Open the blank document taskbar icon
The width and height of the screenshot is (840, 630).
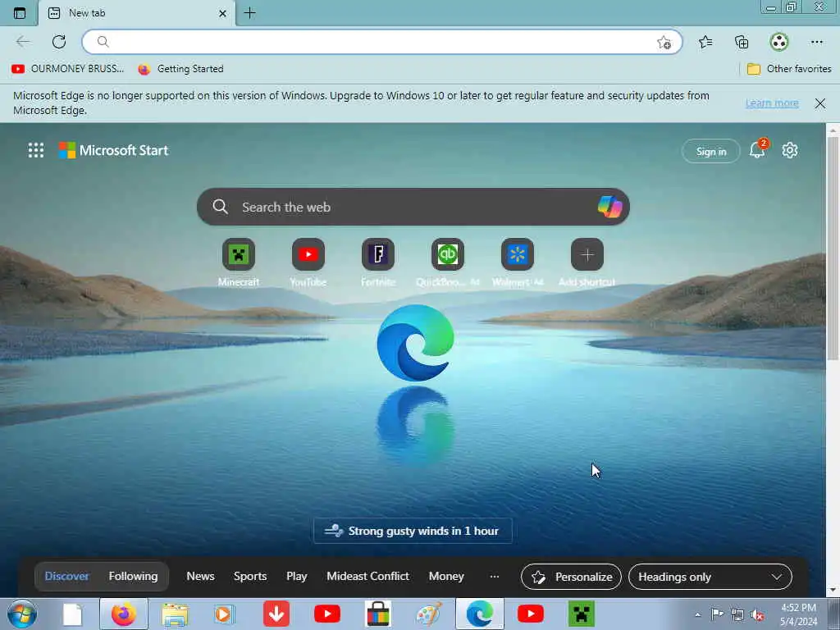click(x=72, y=614)
